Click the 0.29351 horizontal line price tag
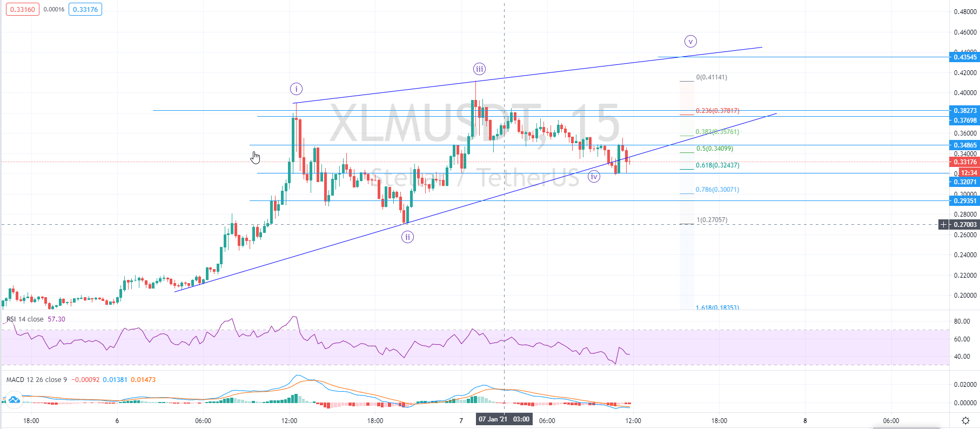The height and width of the screenshot is (429, 980). tap(964, 200)
